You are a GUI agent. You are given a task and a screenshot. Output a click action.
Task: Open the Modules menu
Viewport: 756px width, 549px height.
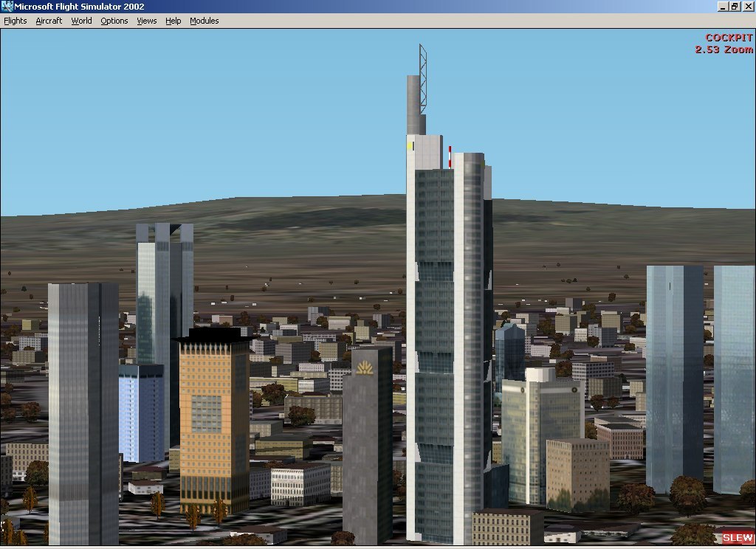pos(204,21)
